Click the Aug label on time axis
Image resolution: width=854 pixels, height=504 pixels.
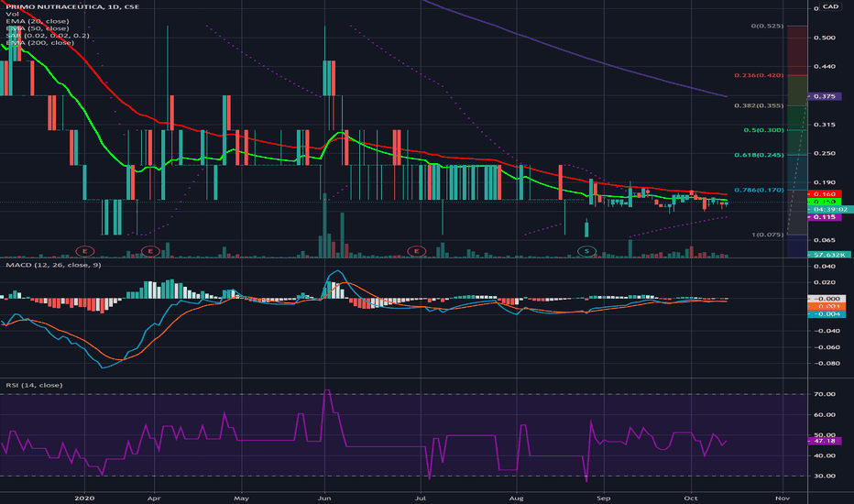[516, 498]
